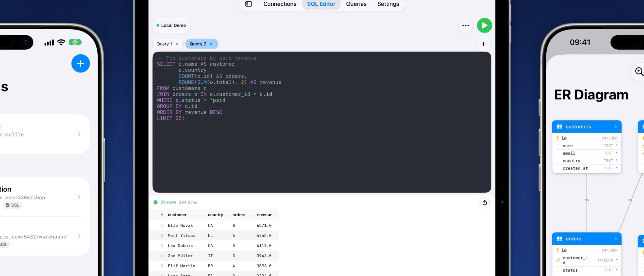Click the customers table grid icon
The width and height of the screenshot is (644, 276).
559,127
